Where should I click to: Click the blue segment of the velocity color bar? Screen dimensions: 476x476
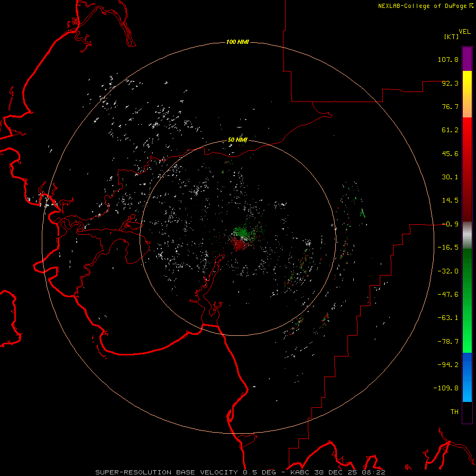pos(467,377)
